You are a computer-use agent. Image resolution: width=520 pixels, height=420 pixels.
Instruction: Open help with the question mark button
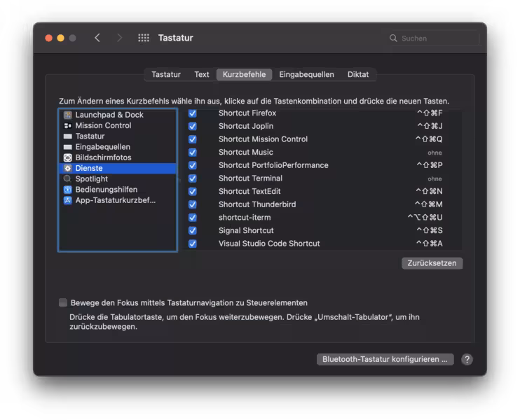pos(467,359)
